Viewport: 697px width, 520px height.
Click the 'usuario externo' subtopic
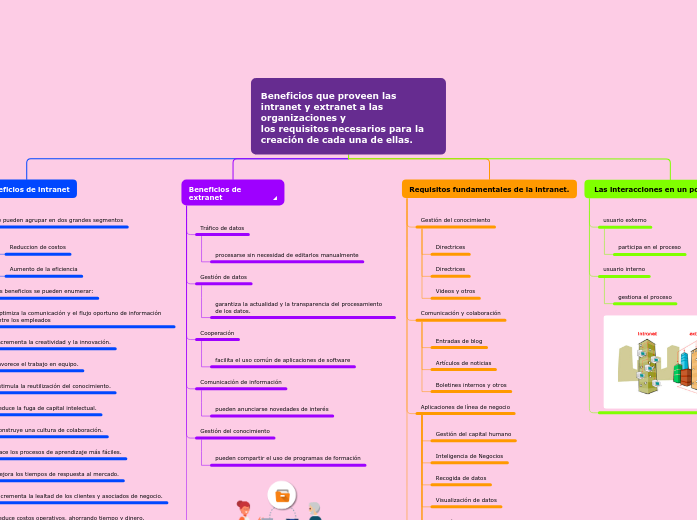click(x=625, y=220)
